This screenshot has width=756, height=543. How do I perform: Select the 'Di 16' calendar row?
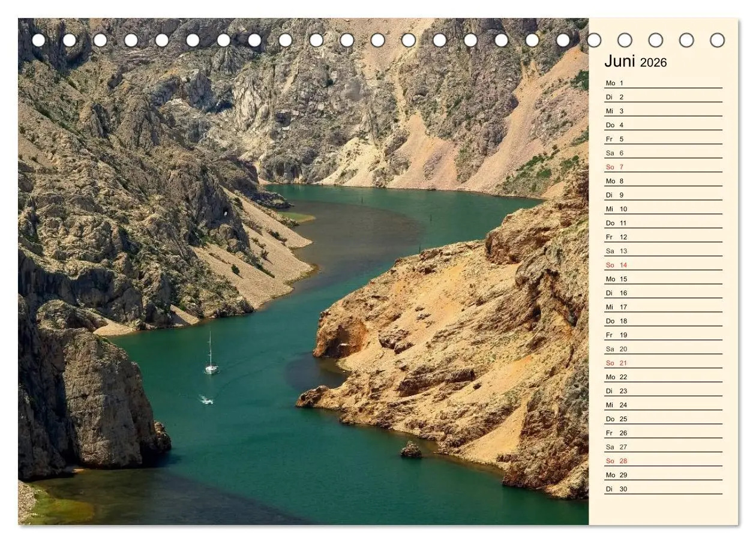[663, 293]
